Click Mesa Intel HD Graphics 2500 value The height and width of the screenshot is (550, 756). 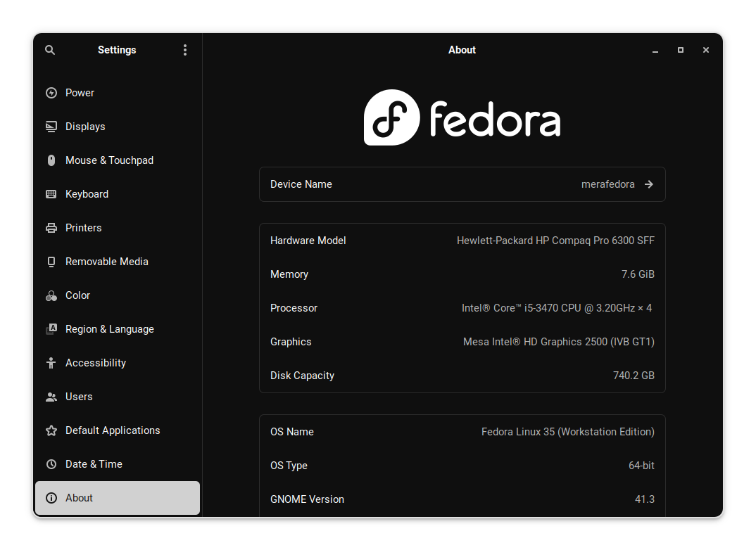point(559,342)
